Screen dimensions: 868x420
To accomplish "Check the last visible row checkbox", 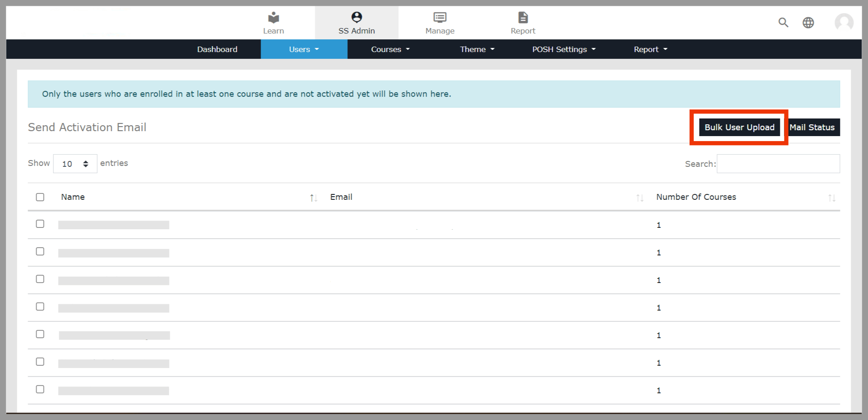I will tap(40, 389).
